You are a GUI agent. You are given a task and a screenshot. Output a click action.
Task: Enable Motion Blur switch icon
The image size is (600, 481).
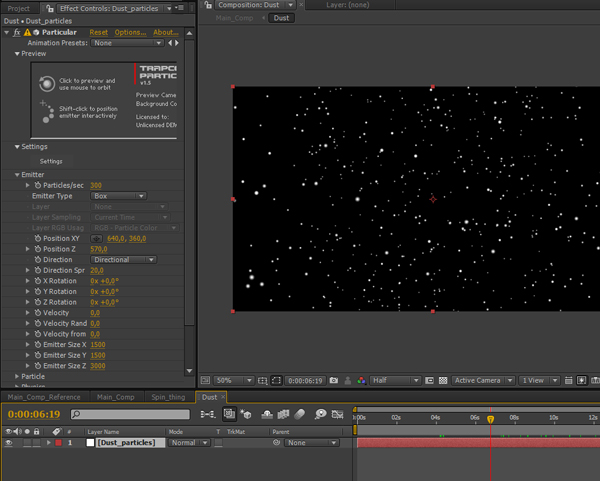[x=299, y=414]
